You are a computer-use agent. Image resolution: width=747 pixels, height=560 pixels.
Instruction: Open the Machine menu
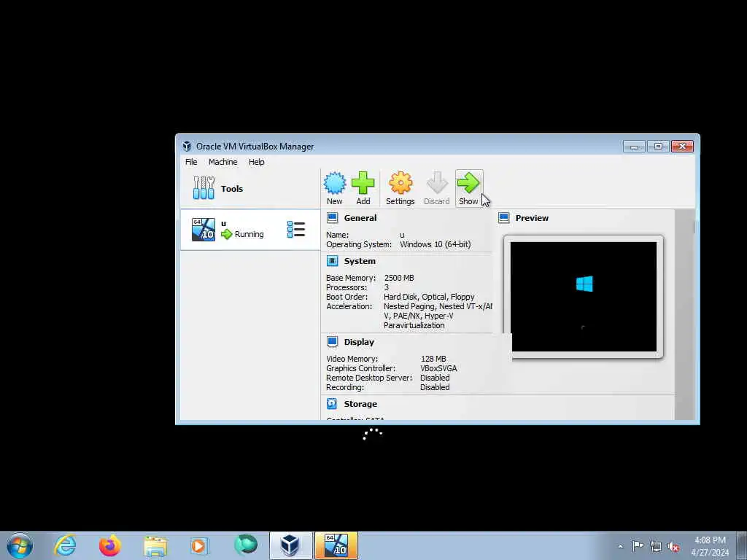coord(222,162)
